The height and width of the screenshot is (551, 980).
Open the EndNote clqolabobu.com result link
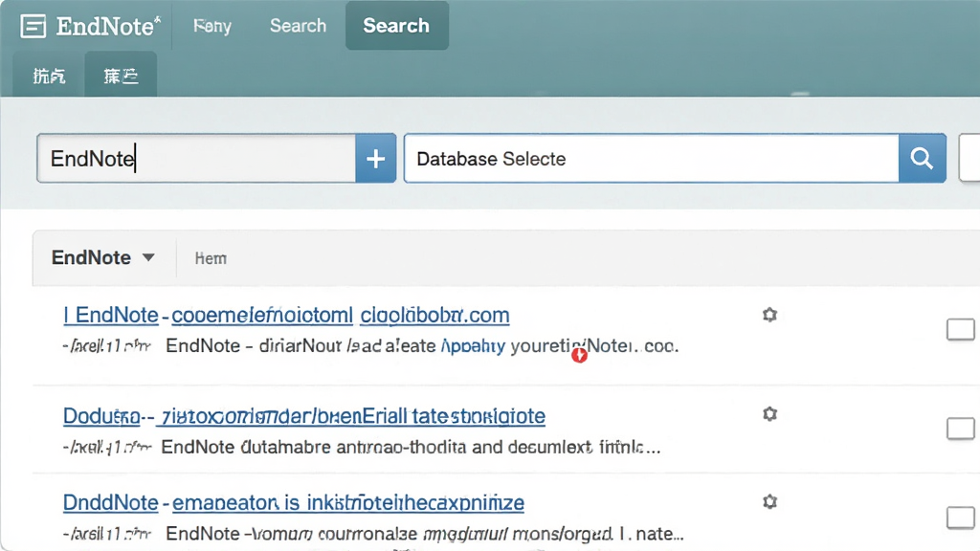tap(286, 315)
